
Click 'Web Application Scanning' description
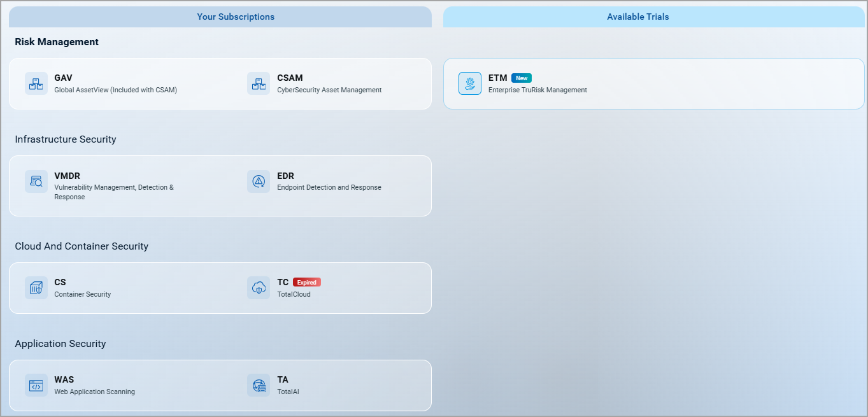click(94, 392)
